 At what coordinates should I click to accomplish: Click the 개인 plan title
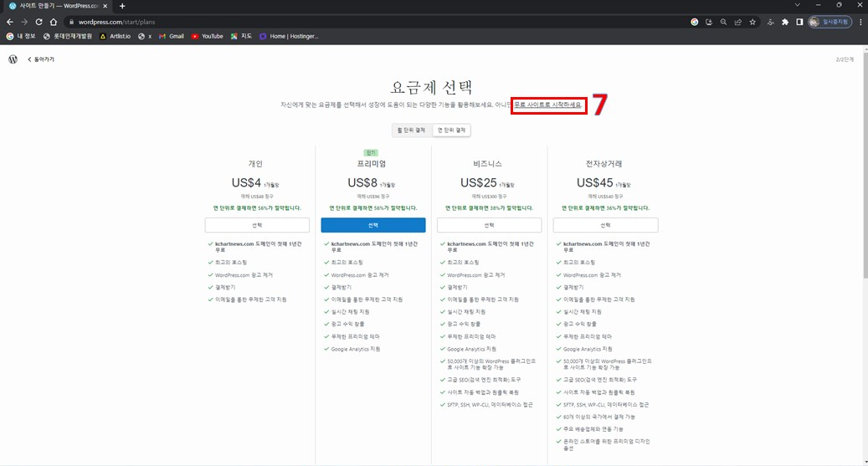coord(255,164)
